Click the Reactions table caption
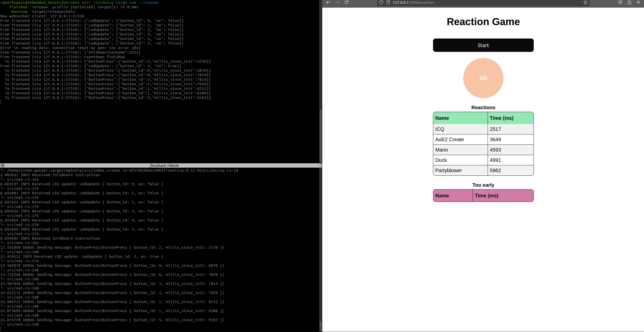Image resolution: width=644 pixels, height=332 pixels. (x=483, y=107)
